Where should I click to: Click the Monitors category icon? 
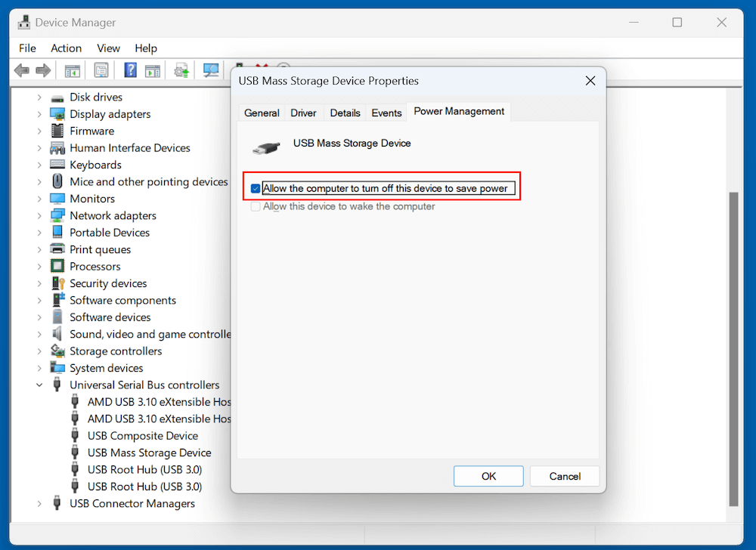pos(57,199)
